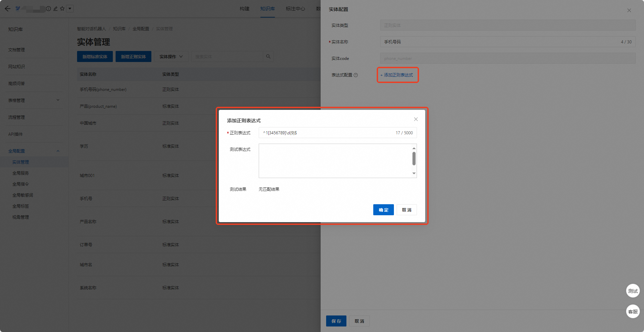644x332 pixels.
Task: Click the 新增标准实体 button
Action: tap(95, 56)
